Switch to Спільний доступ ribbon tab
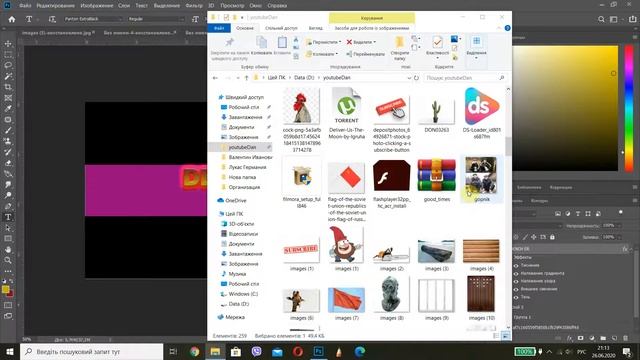 281,28
